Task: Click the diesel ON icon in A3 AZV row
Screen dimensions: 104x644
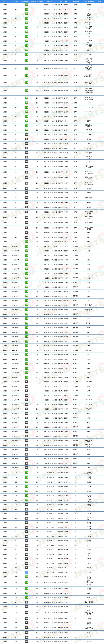Action: click(x=26, y=162)
